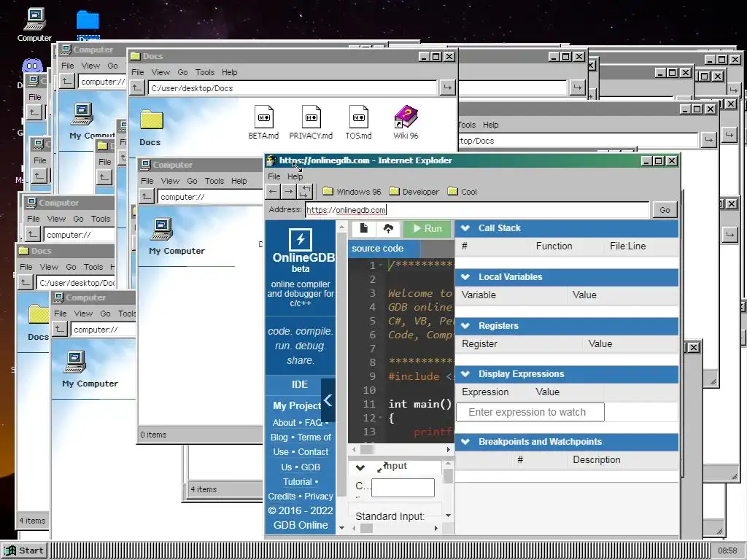Image resolution: width=747 pixels, height=560 pixels.
Task: Click the refresh icon in Internet Exploder
Action: pyautogui.click(x=305, y=192)
